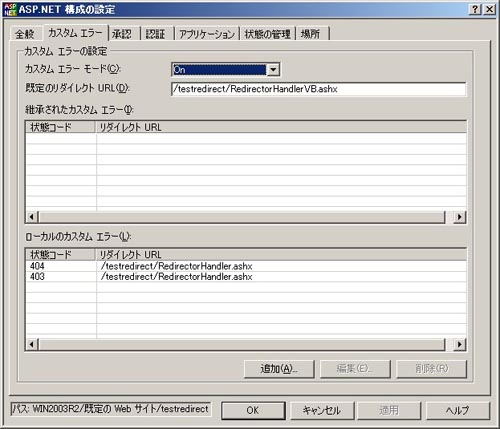Open the アプリケーション tab
Viewport: 500px width, 429px height.
click(207, 34)
